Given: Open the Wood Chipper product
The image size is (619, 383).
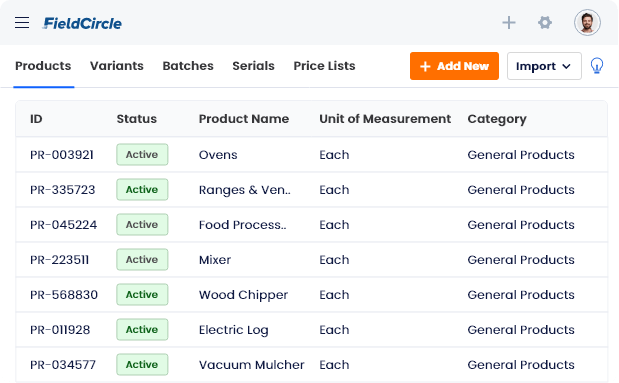Looking at the screenshot, I should pyautogui.click(x=243, y=295).
